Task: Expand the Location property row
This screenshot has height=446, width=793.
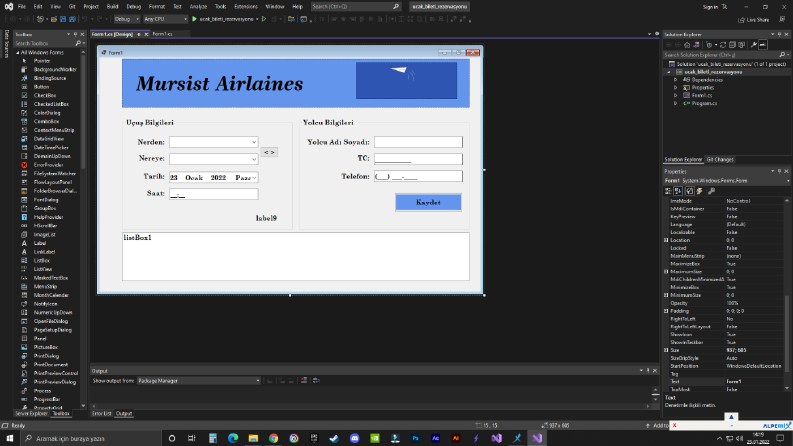Action: click(666, 240)
